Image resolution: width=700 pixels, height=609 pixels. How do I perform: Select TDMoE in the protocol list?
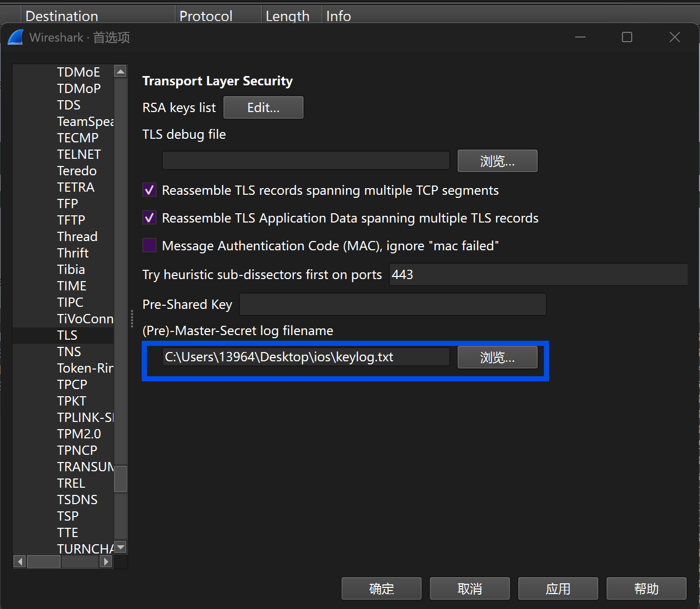(79, 72)
